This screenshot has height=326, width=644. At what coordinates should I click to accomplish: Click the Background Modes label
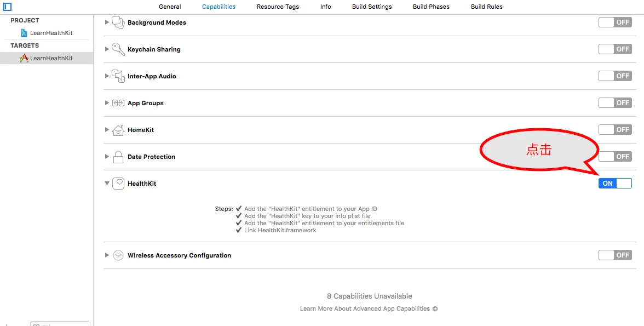(157, 22)
